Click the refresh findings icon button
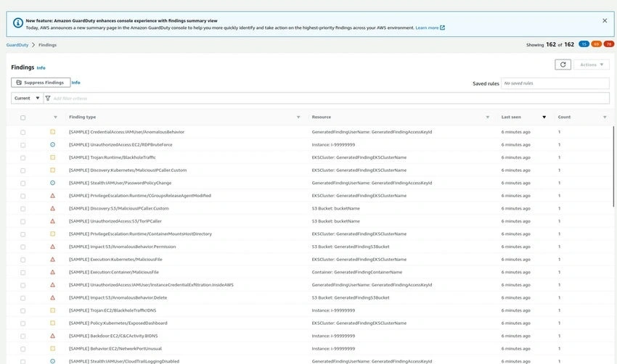 [563, 65]
